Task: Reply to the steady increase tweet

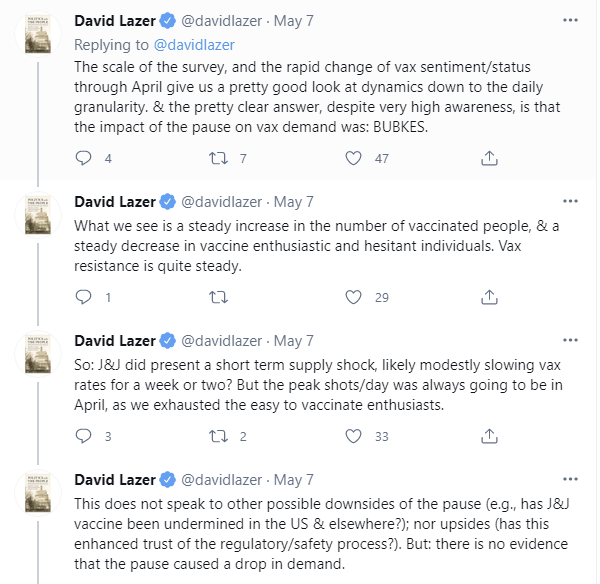Action: pos(84,297)
